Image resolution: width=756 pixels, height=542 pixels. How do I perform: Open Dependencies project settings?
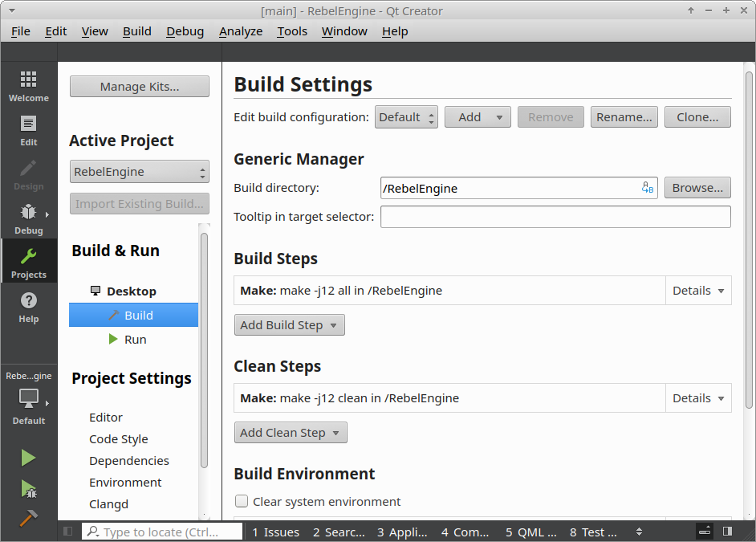point(129,461)
